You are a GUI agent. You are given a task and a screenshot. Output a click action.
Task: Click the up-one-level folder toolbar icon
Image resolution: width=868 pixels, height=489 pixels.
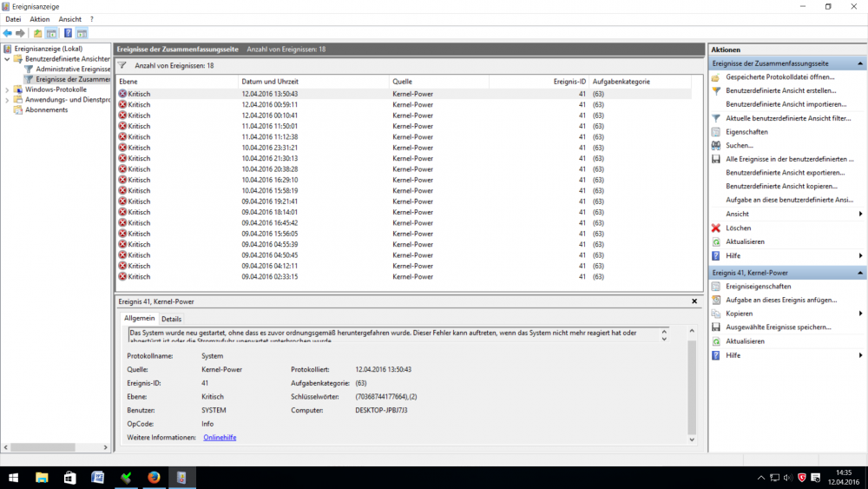37,33
